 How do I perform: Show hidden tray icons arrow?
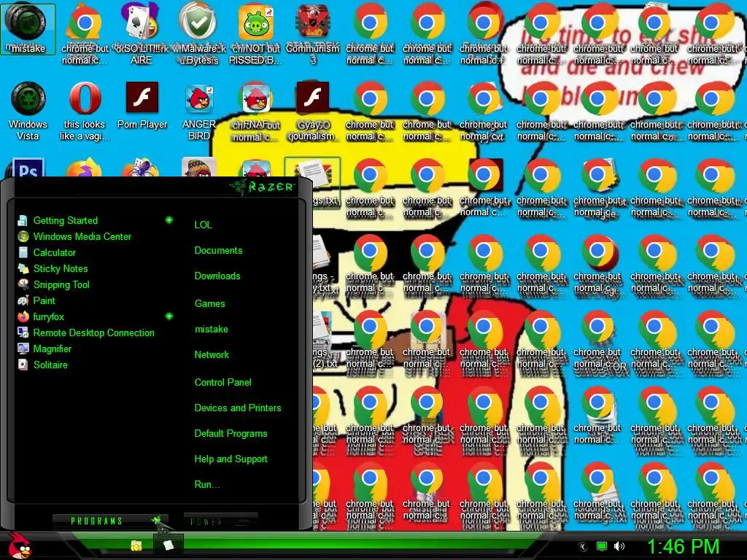583,547
